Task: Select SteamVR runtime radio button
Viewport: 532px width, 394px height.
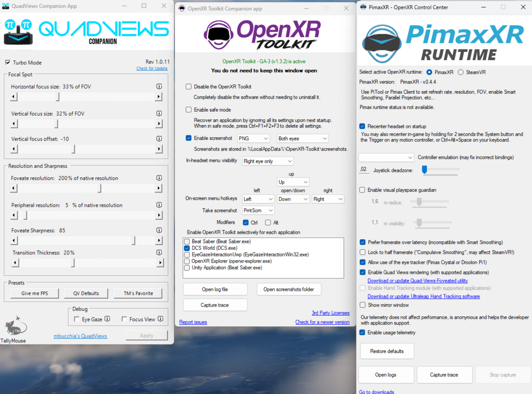Action: coord(460,72)
